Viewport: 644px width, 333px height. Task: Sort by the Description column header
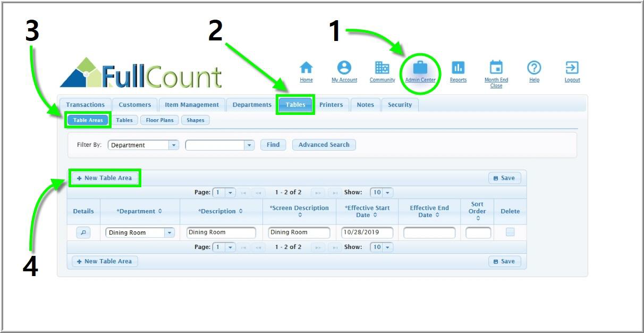point(221,211)
